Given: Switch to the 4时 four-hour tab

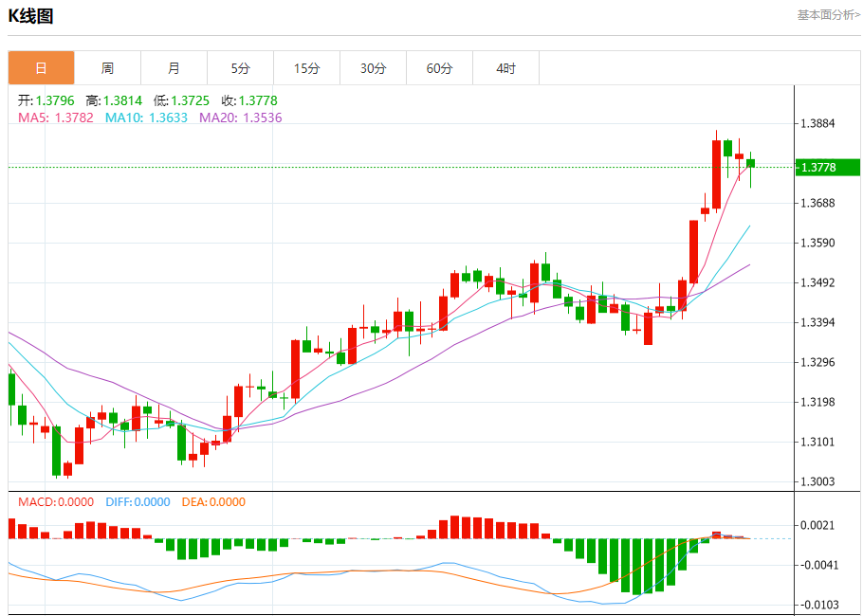Looking at the screenshot, I should [x=505, y=68].
